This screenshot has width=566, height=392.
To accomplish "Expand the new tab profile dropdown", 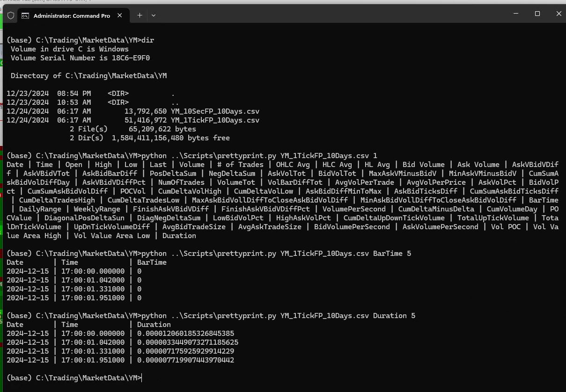I will pos(153,15).
